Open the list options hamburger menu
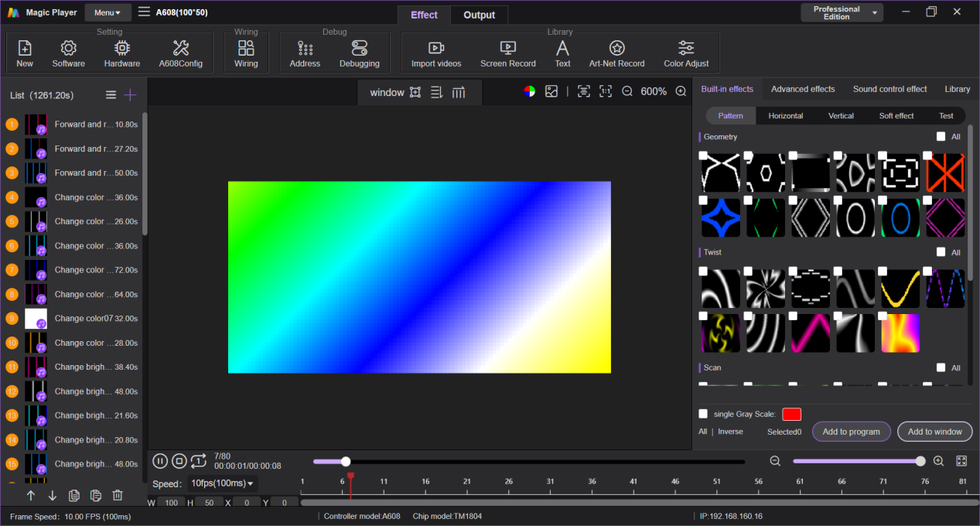This screenshot has height=526, width=980. pyautogui.click(x=111, y=94)
